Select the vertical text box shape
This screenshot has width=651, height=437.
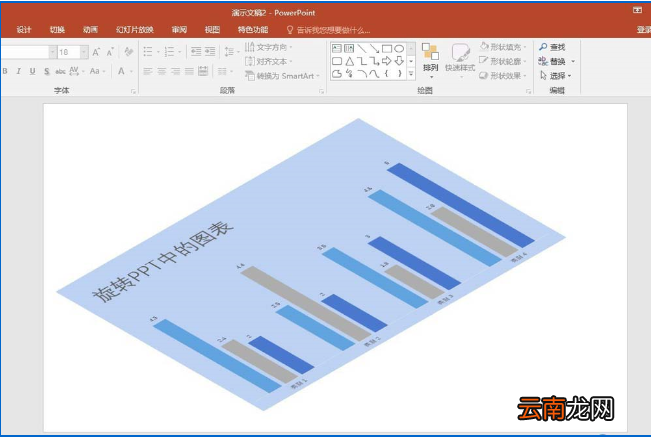tap(349, 49)
